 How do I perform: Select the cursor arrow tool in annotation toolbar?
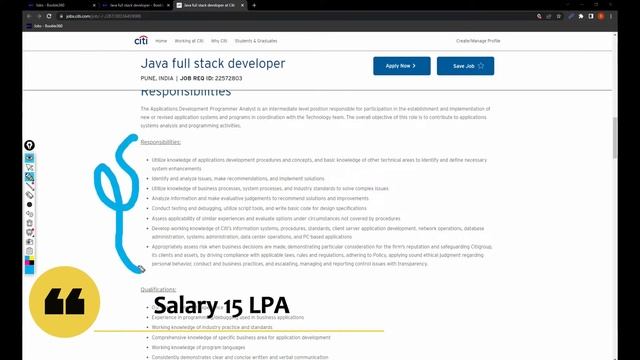coord(29,167)
